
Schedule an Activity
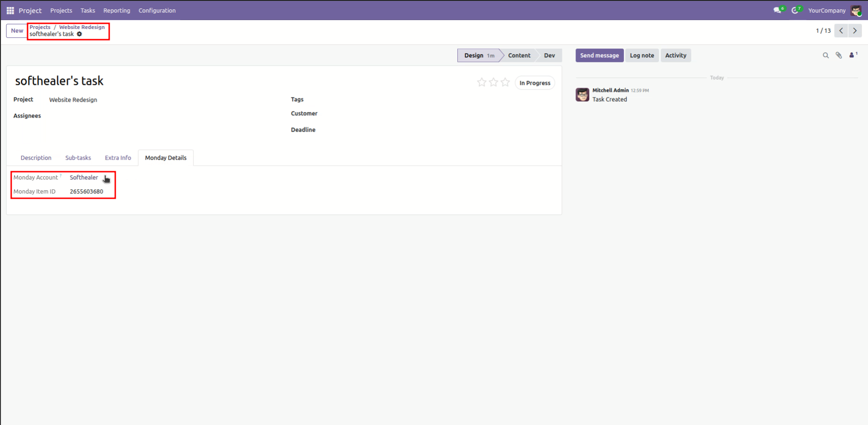[676, 56]
